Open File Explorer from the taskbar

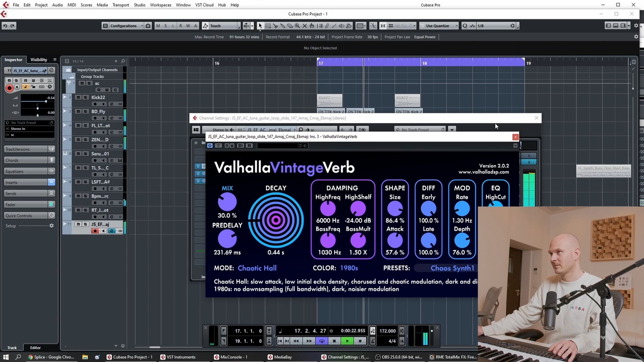coord(85,357)
